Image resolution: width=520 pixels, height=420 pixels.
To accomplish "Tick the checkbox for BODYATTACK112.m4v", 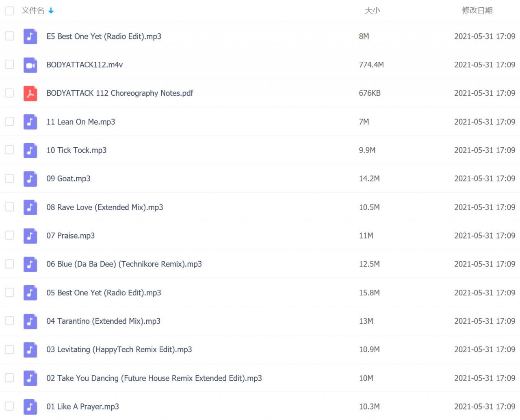I will pos(9,65).
